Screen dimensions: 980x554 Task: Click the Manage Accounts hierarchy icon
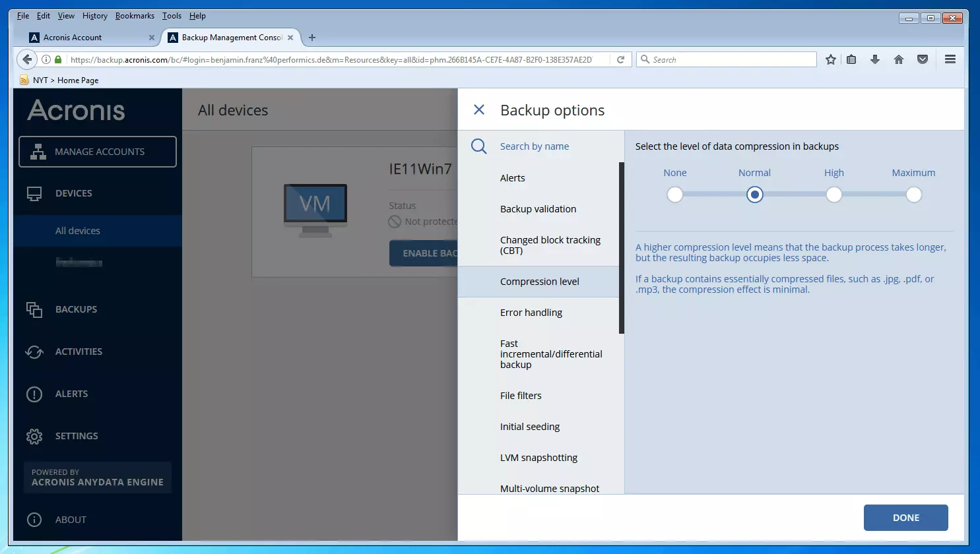coord(38,152)
